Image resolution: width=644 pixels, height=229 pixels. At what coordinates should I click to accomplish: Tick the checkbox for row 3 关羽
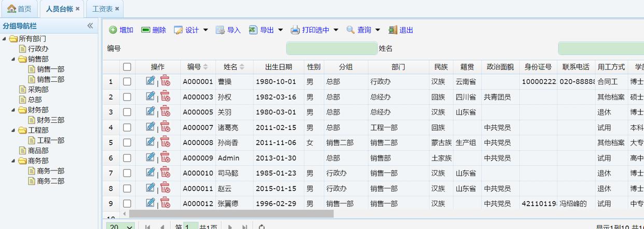[127, 112]
